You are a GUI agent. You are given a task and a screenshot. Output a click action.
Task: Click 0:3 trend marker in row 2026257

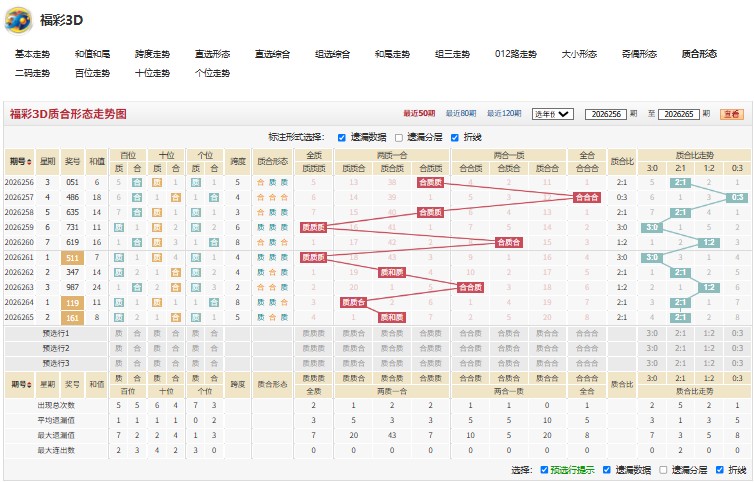click(737, 197)
